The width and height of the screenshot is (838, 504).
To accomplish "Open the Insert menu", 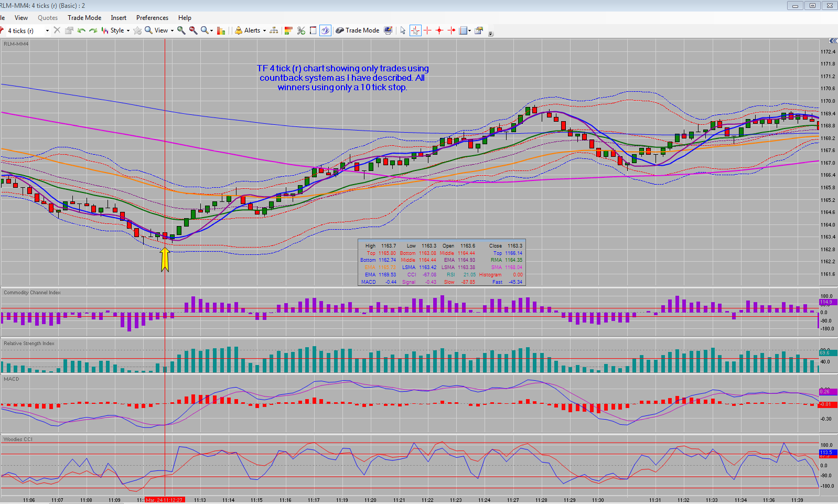I will 119,18.
